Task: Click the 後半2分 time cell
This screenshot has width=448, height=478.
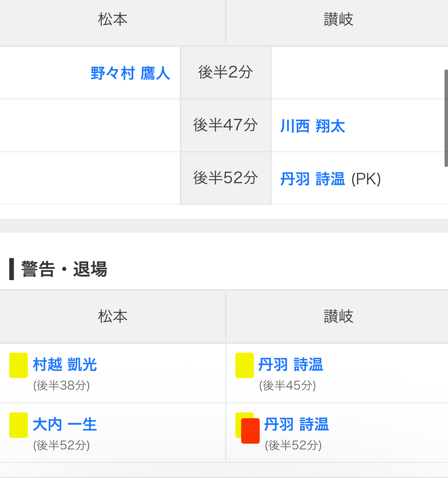Action: click(225, 72)
